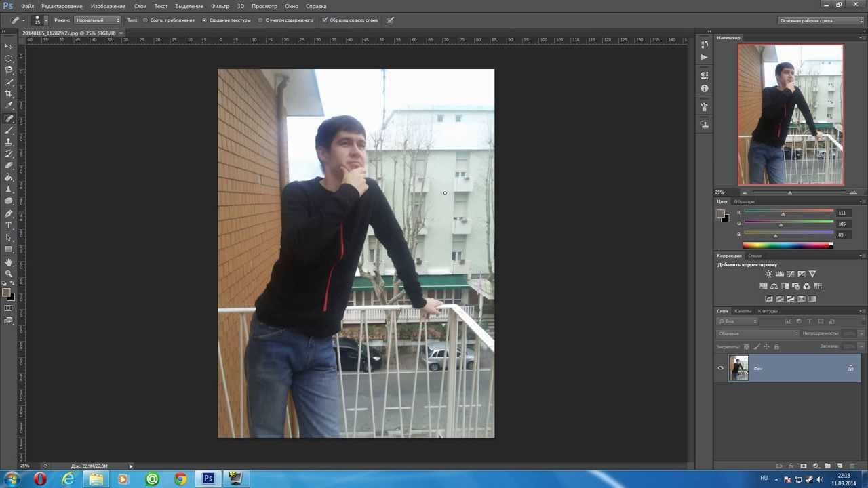This screenshot has height=488, width=868.
Task: Select the Move tool
Action: coord(9,46)
